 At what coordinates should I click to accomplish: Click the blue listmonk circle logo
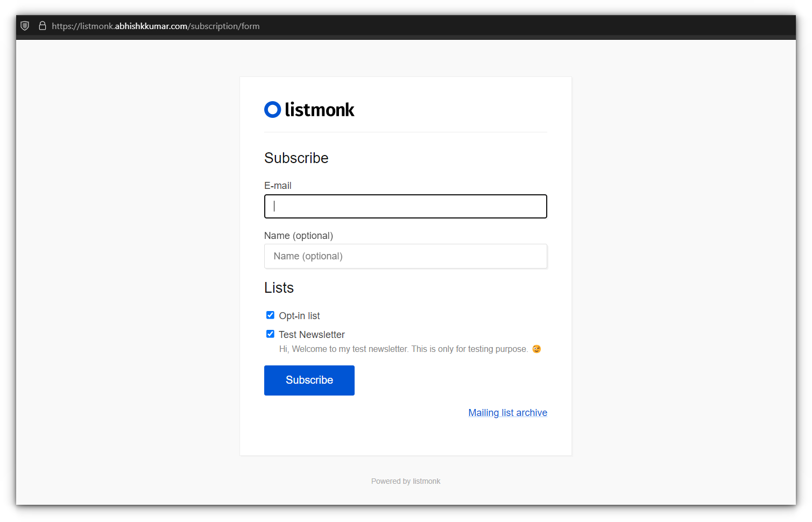point(272,110)
